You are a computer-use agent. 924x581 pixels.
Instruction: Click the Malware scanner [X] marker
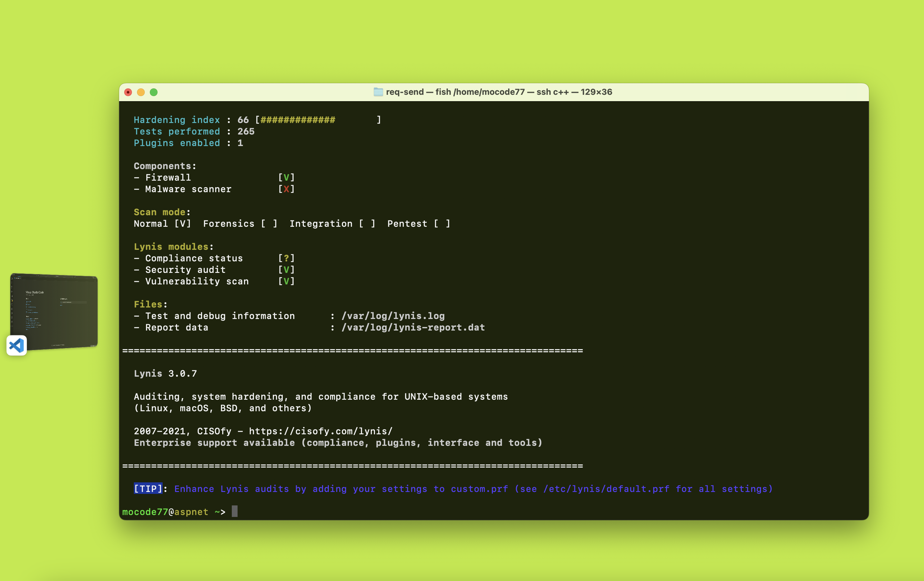coord(286,189)
